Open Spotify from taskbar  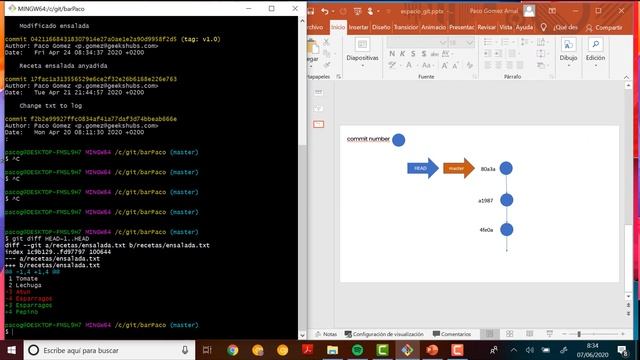click(358, 350)
